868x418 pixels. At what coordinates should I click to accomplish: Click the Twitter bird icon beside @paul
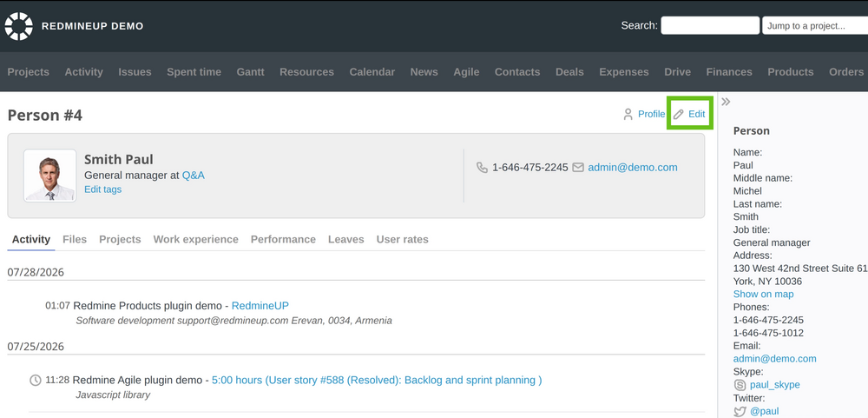[x=740, y=411]
